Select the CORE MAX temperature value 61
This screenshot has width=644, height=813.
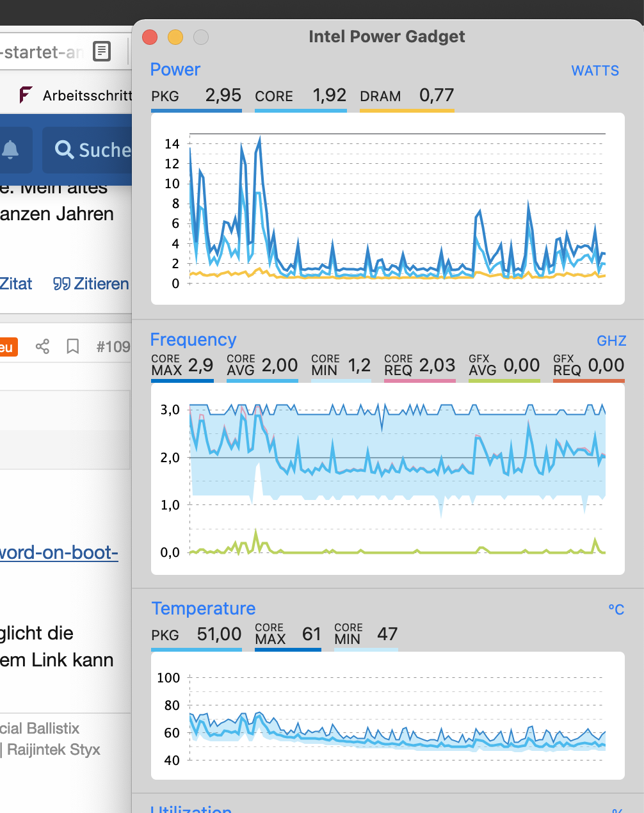pos(312,634)
